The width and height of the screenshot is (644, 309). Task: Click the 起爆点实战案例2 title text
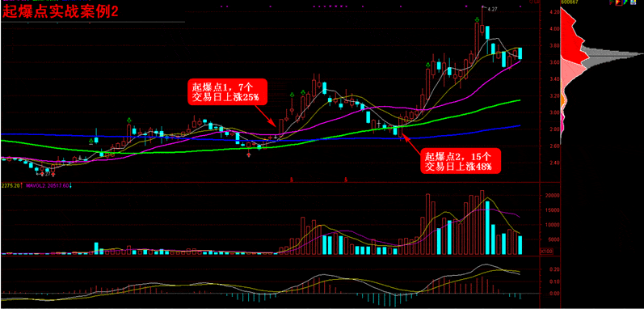(x=61, y=11)
